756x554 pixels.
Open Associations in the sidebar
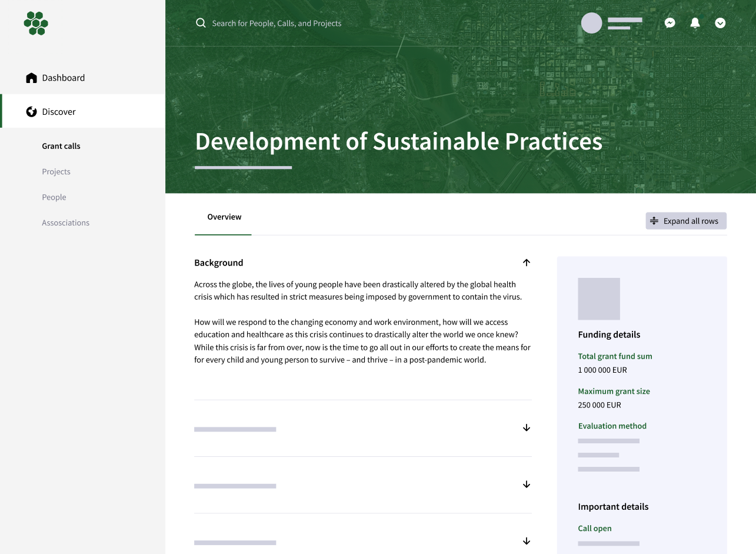tap(66, 223)
